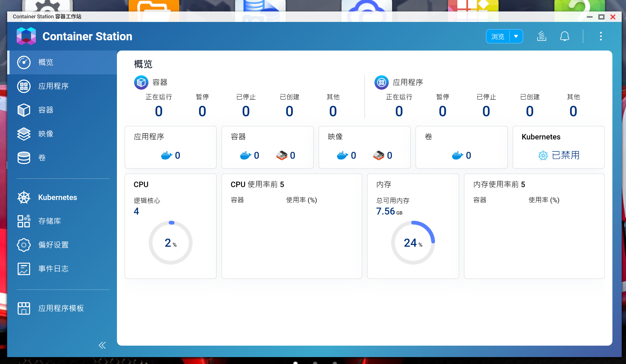Open the background tasks stack icon
This screenshot has width=626, height=364.
click(x=542, y=36)
